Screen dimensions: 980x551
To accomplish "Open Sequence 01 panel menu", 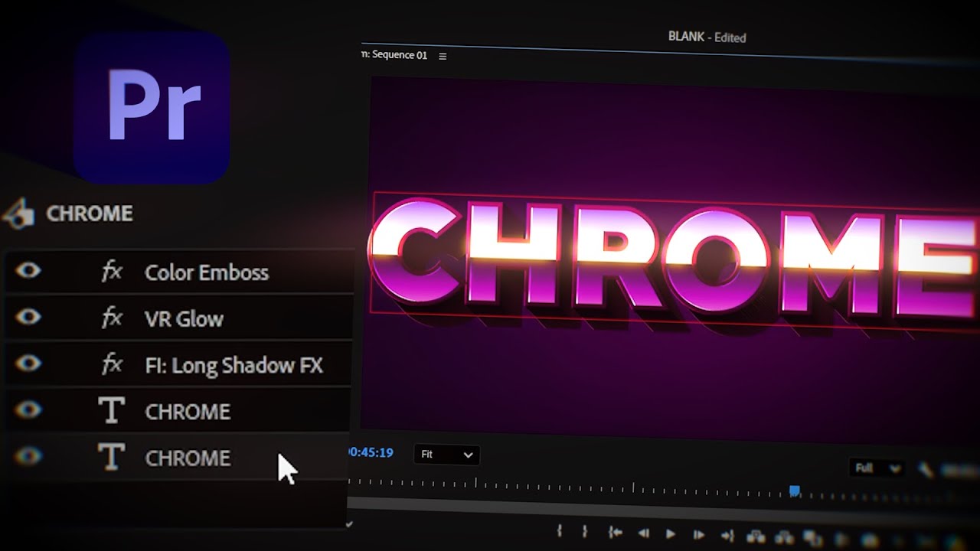I will coord(443,56).
